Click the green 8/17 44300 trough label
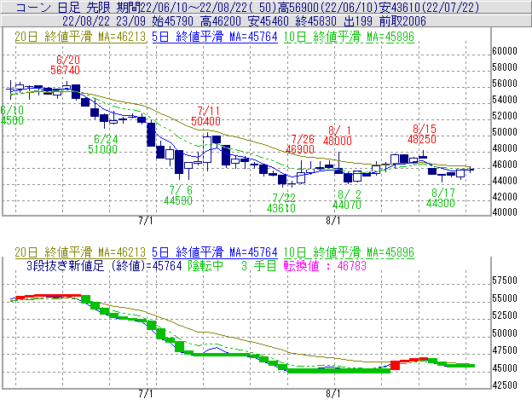The width and height of the screenshot is (532, 405). click(441, 198)
